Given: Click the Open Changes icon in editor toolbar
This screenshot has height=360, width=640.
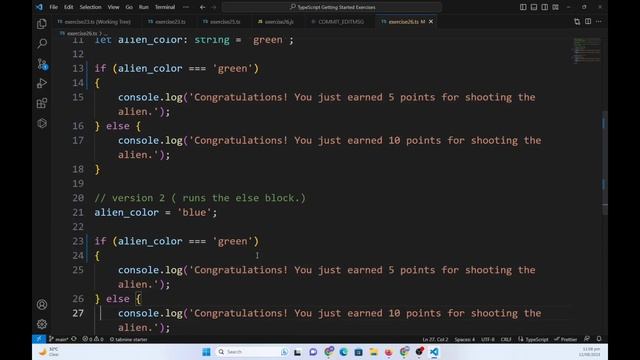Looking at the screenshot, I should coord(577,22).
